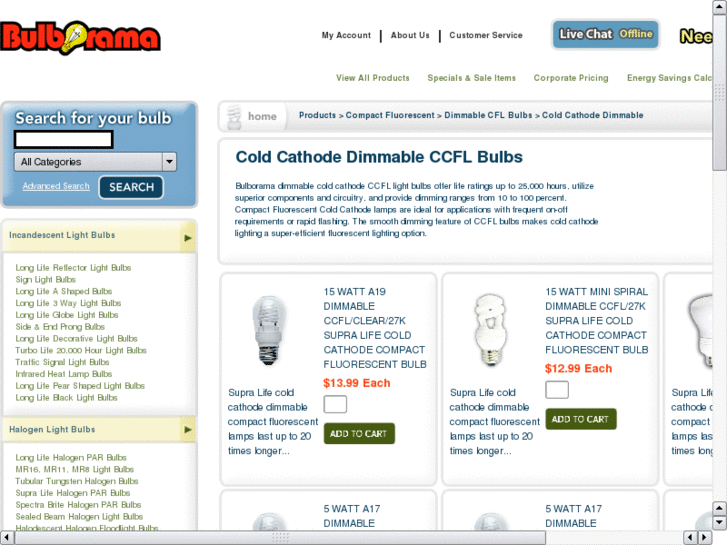Open Long Life Reflector Light Bulbs
The width and height of the screenshot is (727, 545).
click(x=73, y=268)
